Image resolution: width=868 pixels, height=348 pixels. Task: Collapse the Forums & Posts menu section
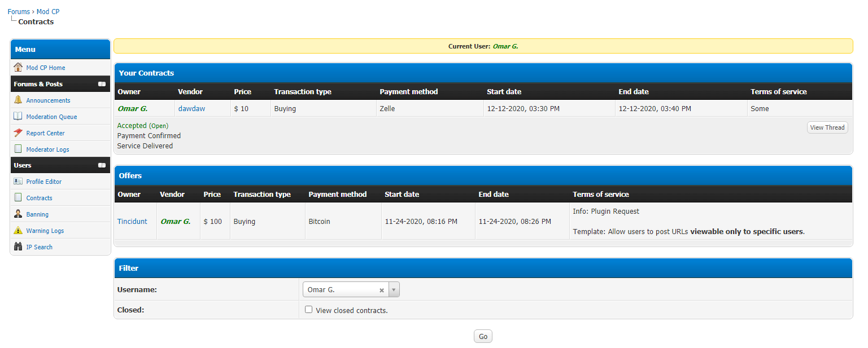pos(102,84)
